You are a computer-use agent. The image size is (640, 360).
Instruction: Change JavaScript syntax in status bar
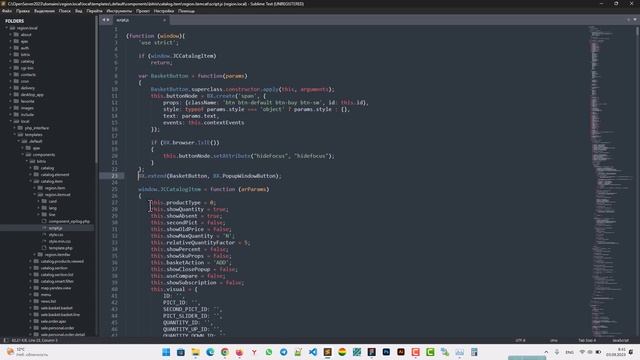pyautogui.click(x=620, y=340)
